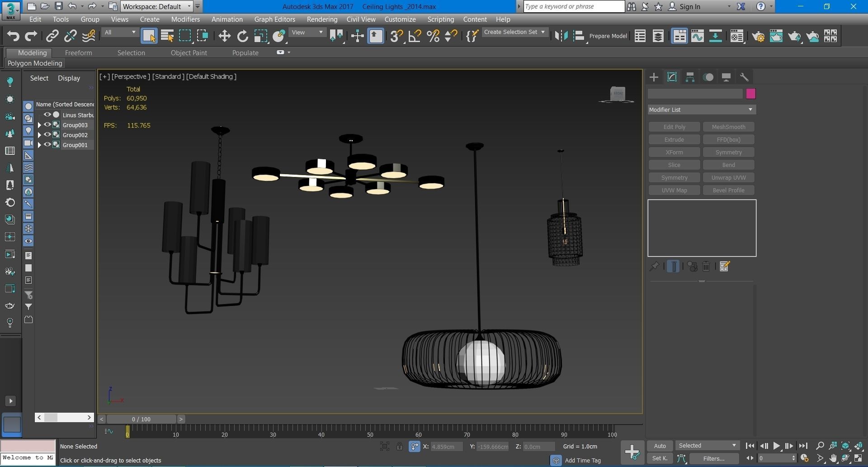Open the key filter Selected dropdown
The image size is (868, 467).
point(708,446)
